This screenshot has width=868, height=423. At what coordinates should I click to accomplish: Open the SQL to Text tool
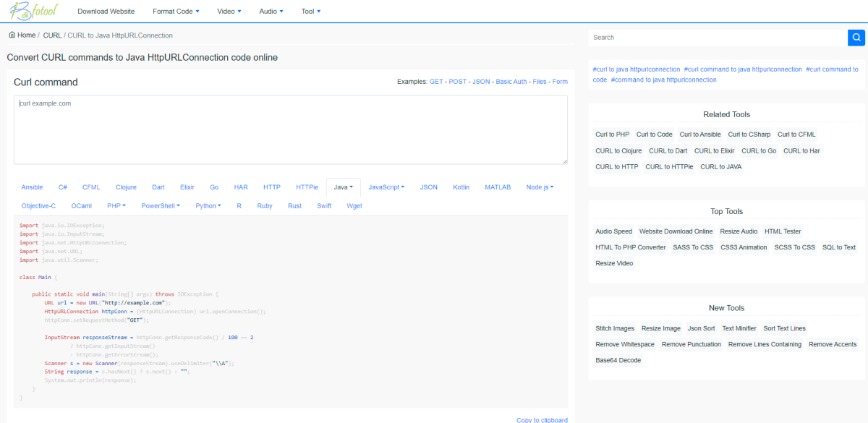pos(839,247)
